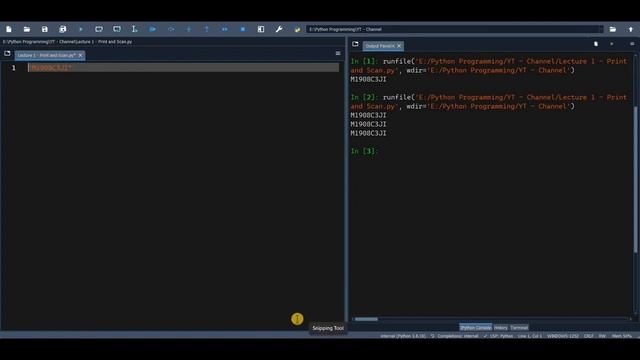640x360 pixels.
Task: Start debugging the file
Action: point(153,29)
